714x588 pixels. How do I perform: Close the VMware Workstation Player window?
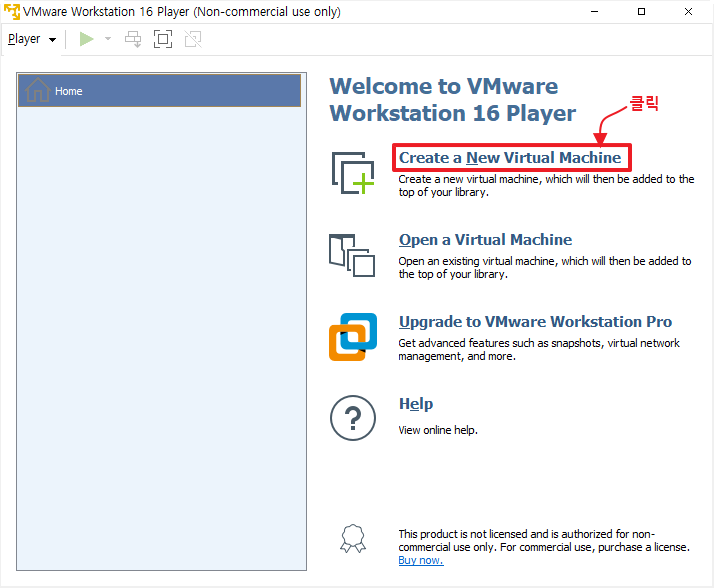coord(688,11)
